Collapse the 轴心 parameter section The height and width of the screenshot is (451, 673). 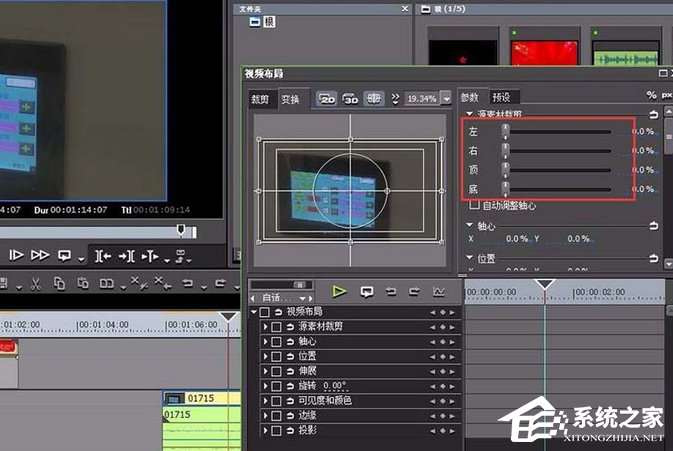[470, 225]
